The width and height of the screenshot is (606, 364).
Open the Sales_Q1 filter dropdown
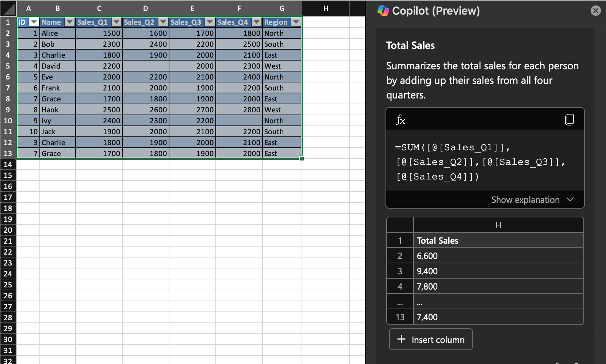coord(116,22)
